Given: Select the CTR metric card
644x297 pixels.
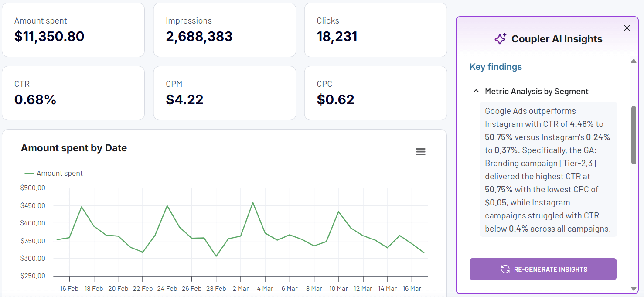Looking at the screenshot, I should tap(73, 93).
